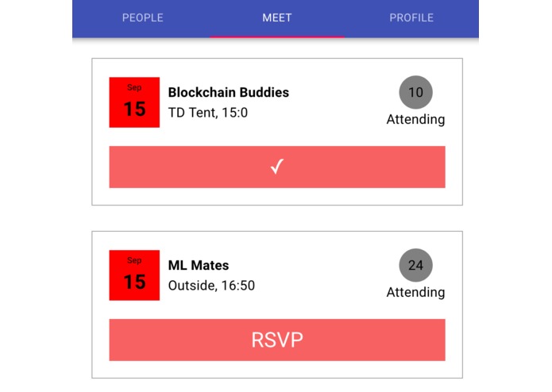The width and height of the screenshot is (552, 392).
Task: Click the Sep month label on ML Mates card
Action: 134,260
